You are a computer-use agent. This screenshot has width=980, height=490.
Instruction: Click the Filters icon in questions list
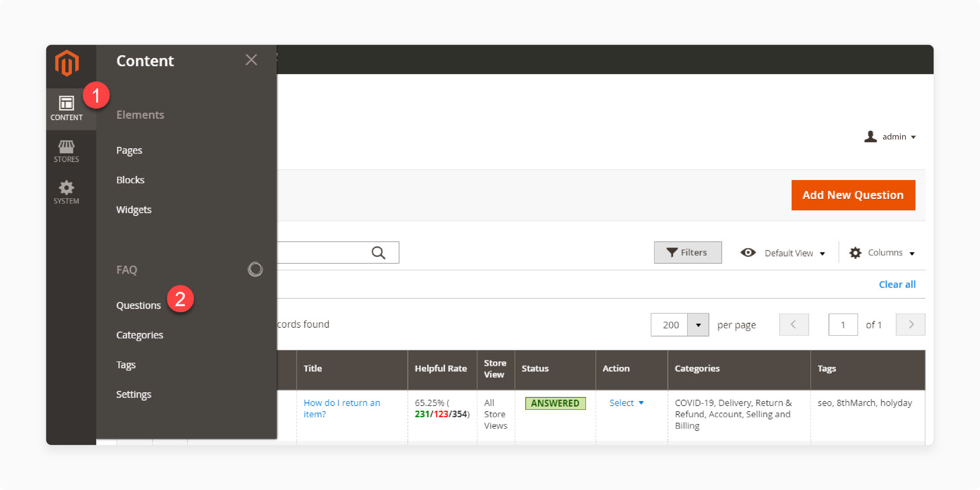click(x=686, y=253)
